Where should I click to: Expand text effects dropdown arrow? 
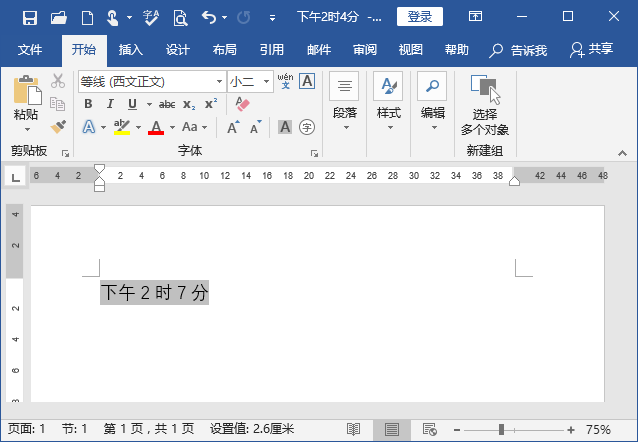(x=103, y=127)
